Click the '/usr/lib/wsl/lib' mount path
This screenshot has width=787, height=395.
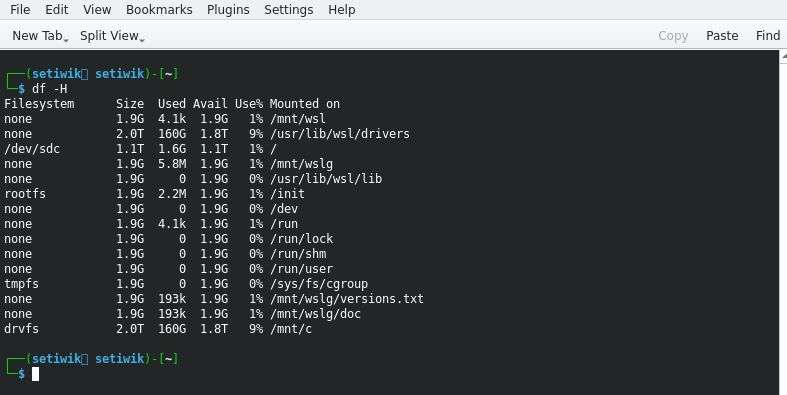point(325,179)
